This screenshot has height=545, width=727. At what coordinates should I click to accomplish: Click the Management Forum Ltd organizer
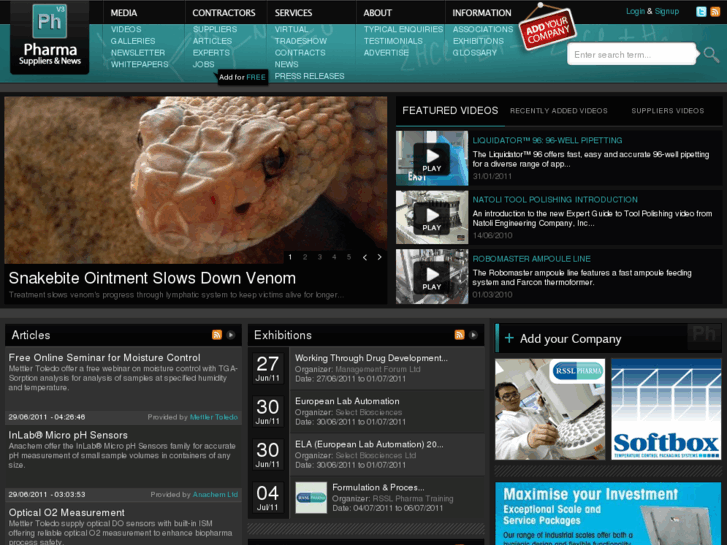coord(378,369)
